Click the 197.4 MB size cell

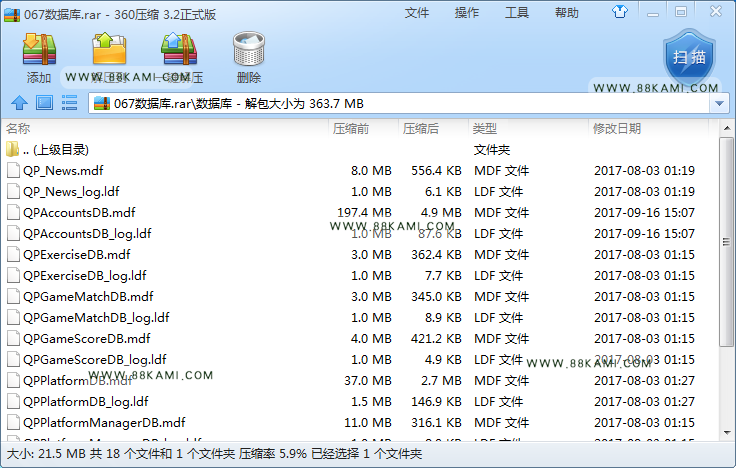coord(364,213)
